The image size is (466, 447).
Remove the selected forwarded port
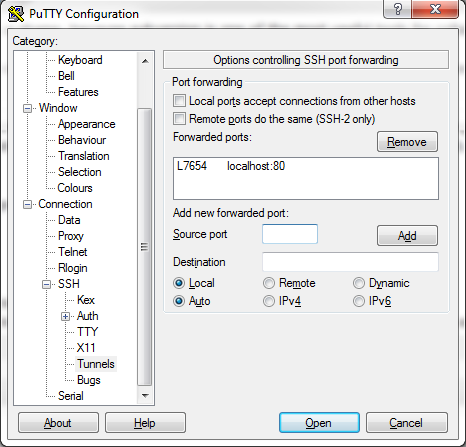[407, 142]
